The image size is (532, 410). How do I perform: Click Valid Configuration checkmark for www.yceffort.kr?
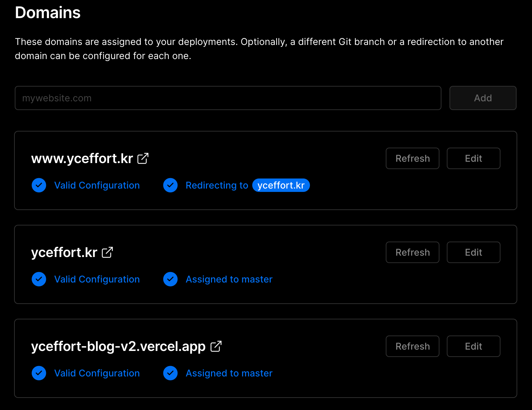[39, 185]
